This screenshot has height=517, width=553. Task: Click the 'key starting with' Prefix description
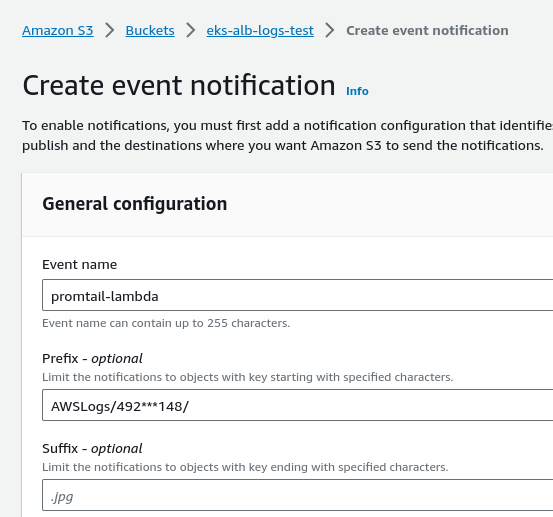248,377
